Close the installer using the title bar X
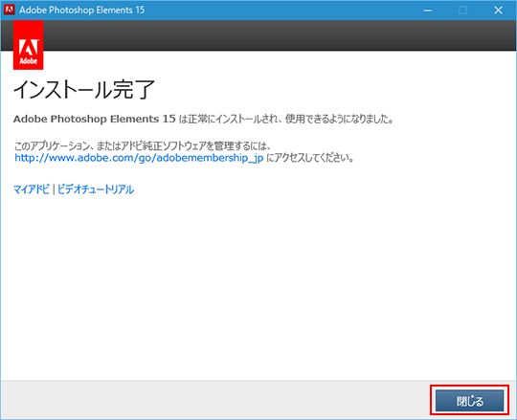 pos(498,11)
